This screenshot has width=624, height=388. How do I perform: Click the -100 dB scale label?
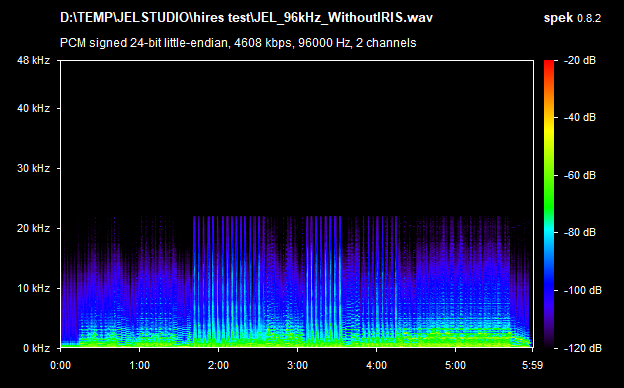(583, 291)
